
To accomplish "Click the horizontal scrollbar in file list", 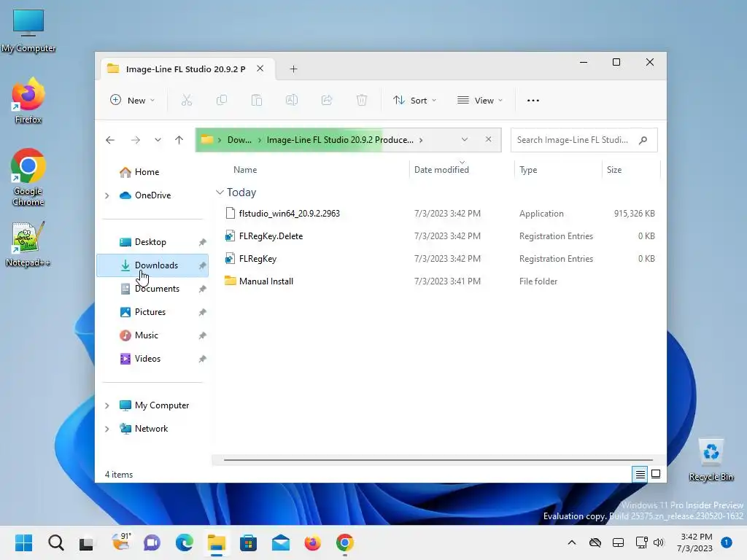I will point(438,460).
